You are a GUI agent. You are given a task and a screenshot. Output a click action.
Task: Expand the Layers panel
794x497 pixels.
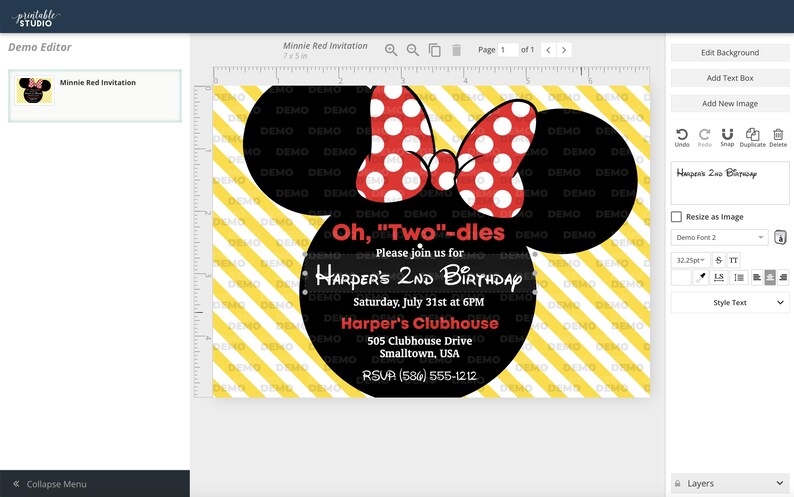point(730,483)
